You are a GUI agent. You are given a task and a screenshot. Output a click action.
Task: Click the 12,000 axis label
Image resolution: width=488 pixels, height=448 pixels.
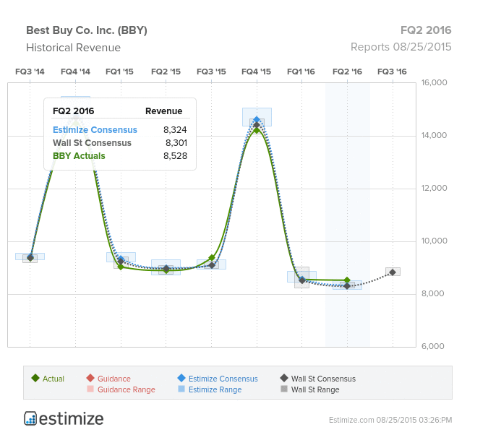[434, 188]
